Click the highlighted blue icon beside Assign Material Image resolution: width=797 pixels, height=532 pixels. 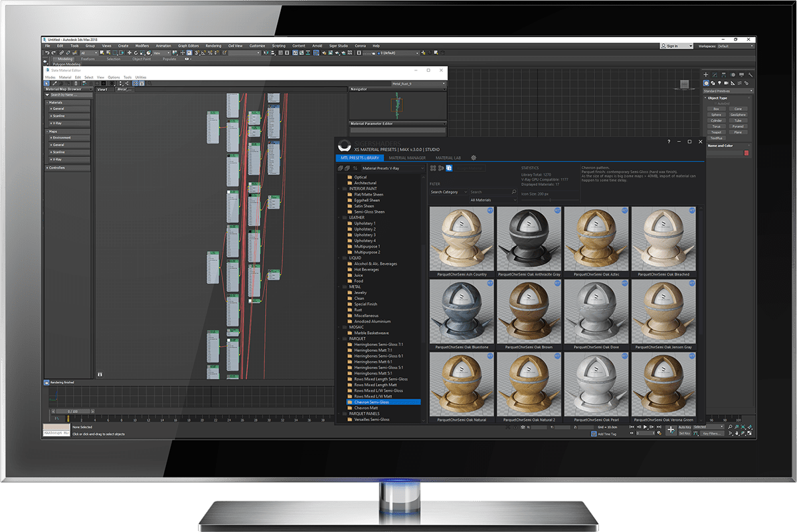point(449,168)
